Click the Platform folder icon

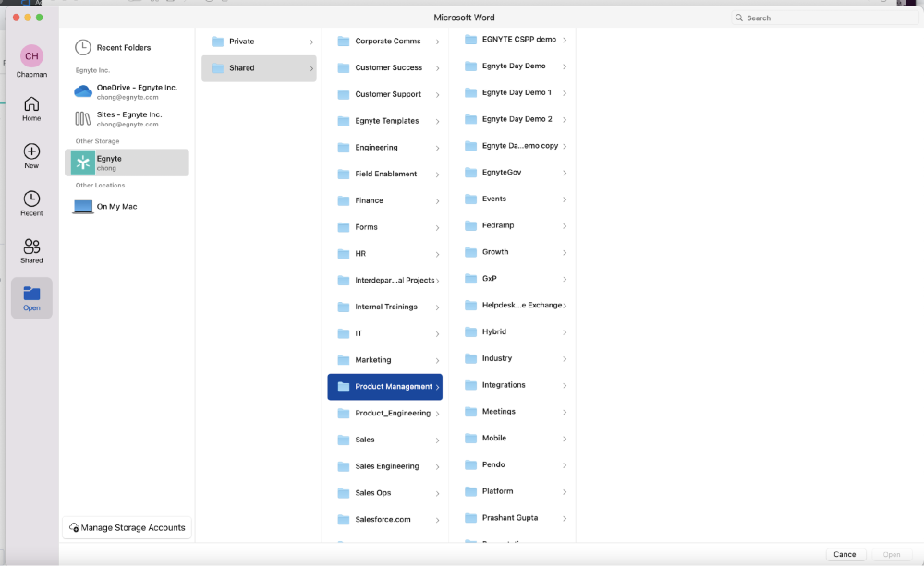tap(471, 490)
